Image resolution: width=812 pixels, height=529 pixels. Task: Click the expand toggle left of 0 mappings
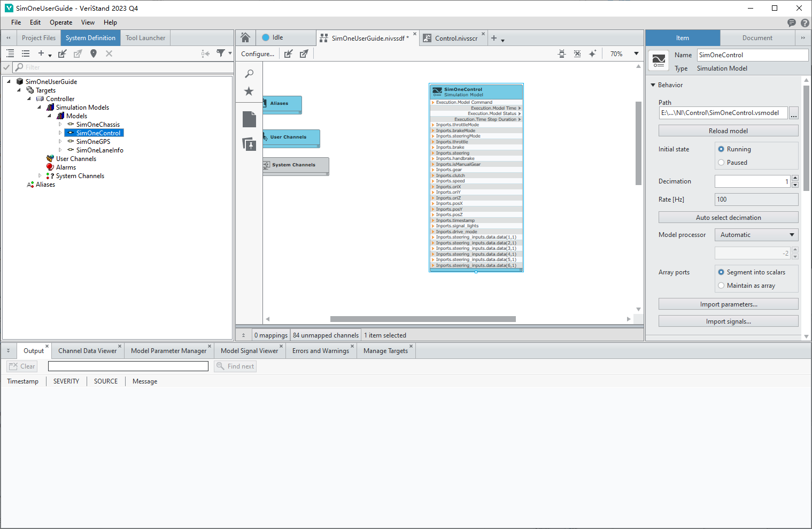click(244, 335)
